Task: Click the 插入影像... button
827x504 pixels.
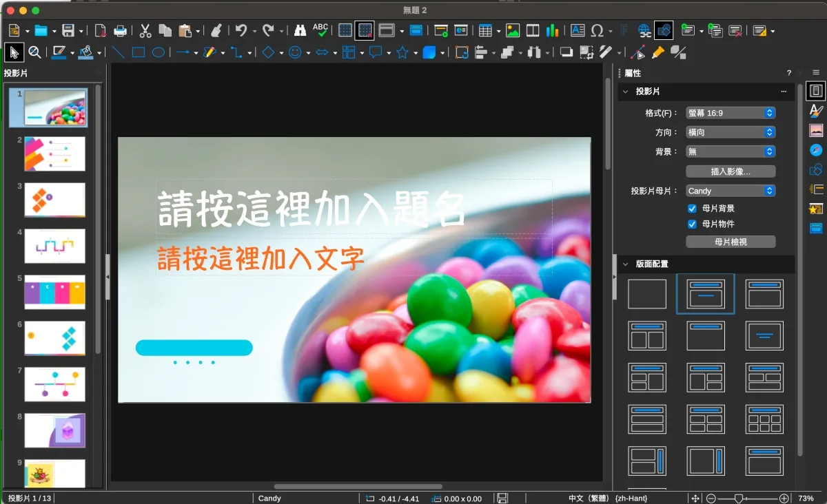Action: (731, 171)
